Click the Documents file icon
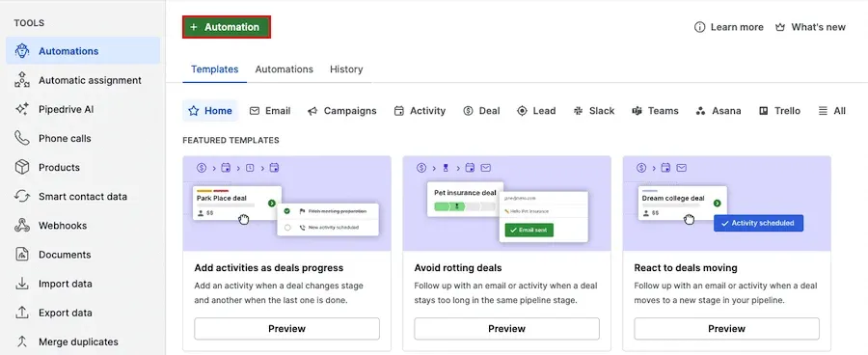The width and height of the screenshot is (868, 355). pyautogui.click(x=22, y=255)
